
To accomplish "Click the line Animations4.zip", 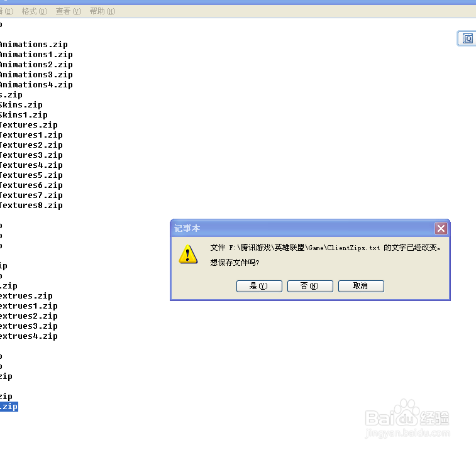I will coord(36,85).
